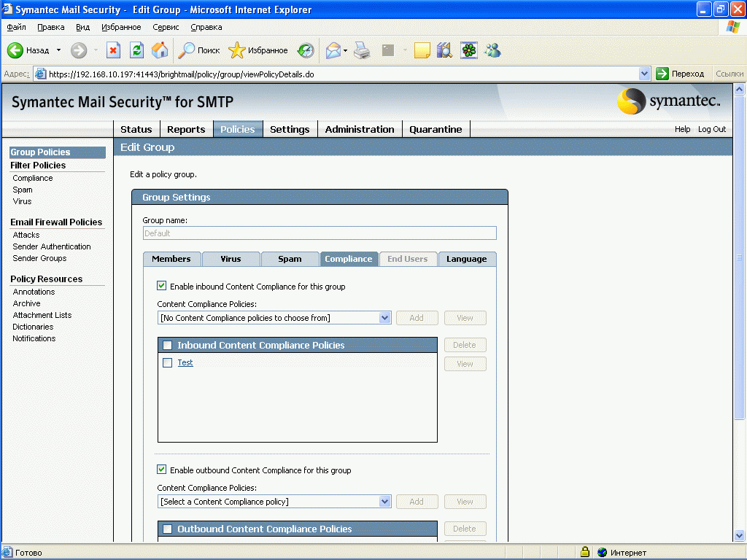
Task: Open the Сервис menu
Action: (x=166, y=27)
